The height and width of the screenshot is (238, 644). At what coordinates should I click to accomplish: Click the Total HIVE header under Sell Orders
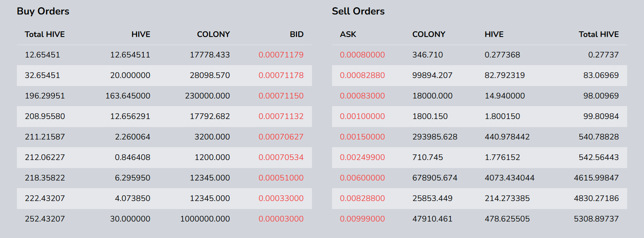(598, 34)
